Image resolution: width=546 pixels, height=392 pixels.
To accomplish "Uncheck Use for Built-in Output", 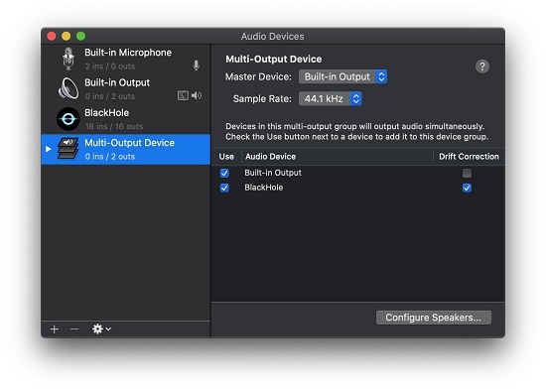I will click(224, 173).
